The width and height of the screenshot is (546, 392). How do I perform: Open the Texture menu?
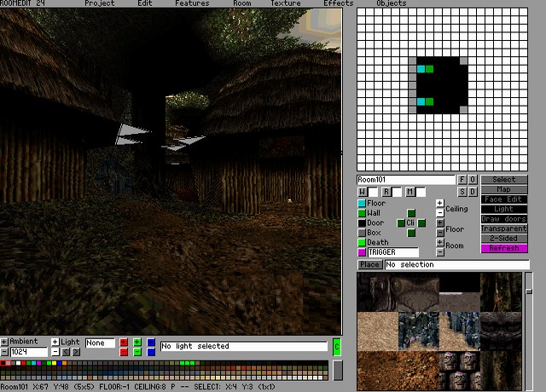click(286, 3)
